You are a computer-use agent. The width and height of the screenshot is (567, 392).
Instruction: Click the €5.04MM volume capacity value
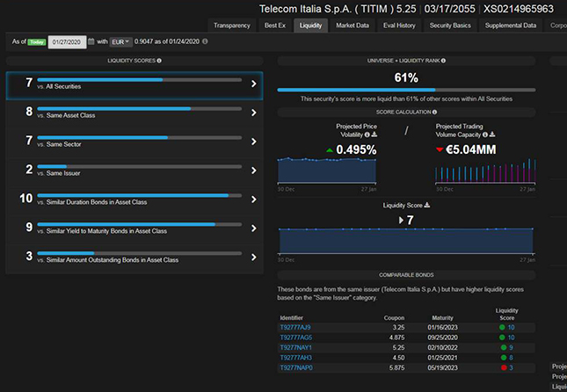tap(471, 149)
